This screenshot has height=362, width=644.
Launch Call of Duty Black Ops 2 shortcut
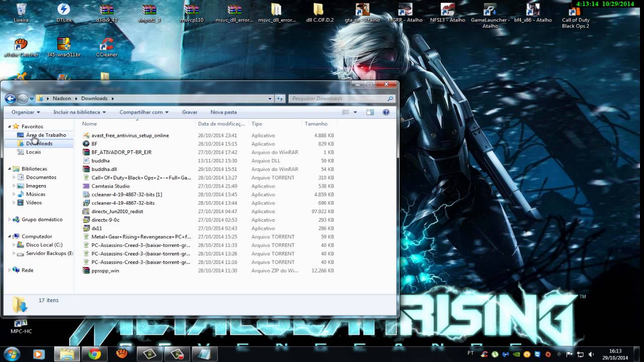[x=576, y=16]
